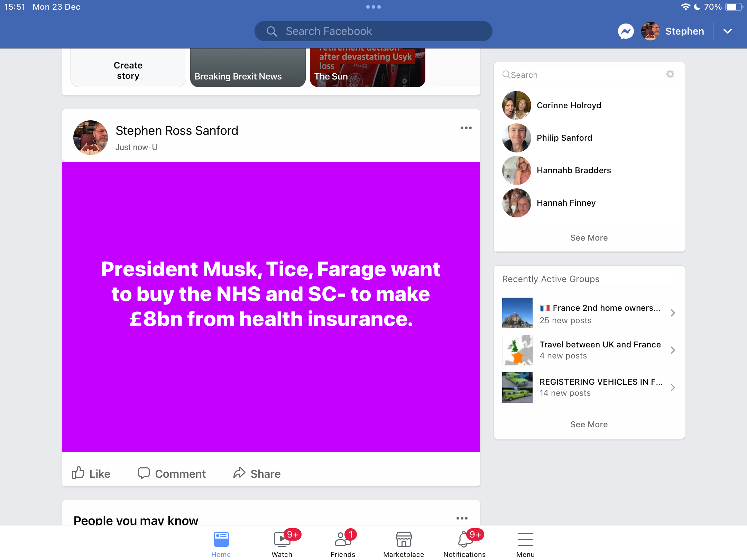Focus the Search Facebook field
The width and height of the screenshot is (747, 560).
click(373, 31)
